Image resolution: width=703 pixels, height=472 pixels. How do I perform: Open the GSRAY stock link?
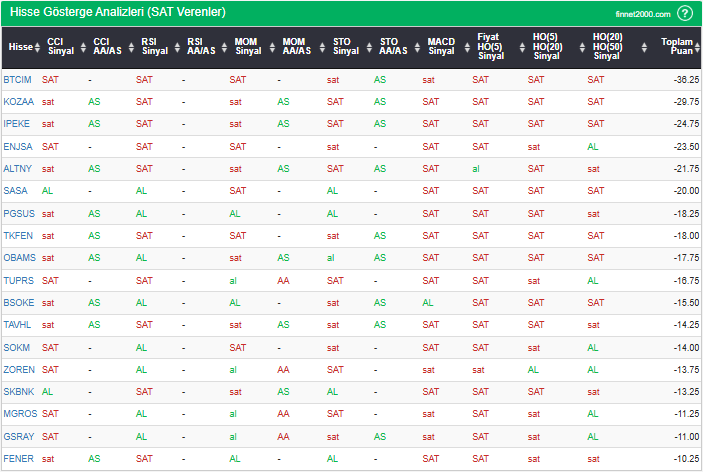(x=19, y=436)
